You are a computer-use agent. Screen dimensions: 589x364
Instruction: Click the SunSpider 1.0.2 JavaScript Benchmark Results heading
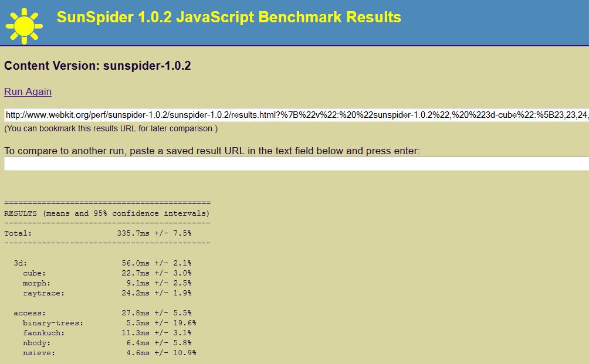click(229, 17)
